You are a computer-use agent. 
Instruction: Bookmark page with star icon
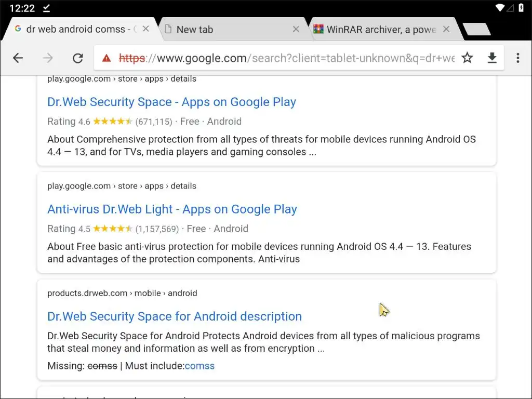[x=468, y=58]
